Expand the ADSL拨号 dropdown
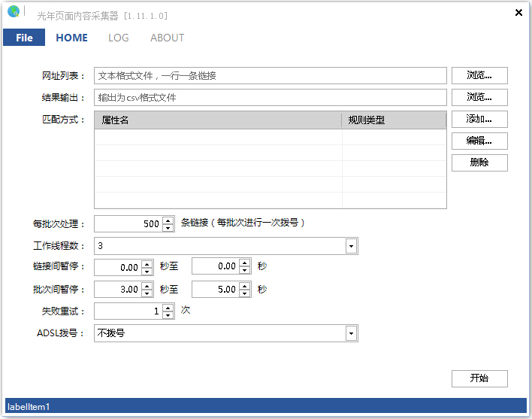532x419 pixels. tap(351, 333)
